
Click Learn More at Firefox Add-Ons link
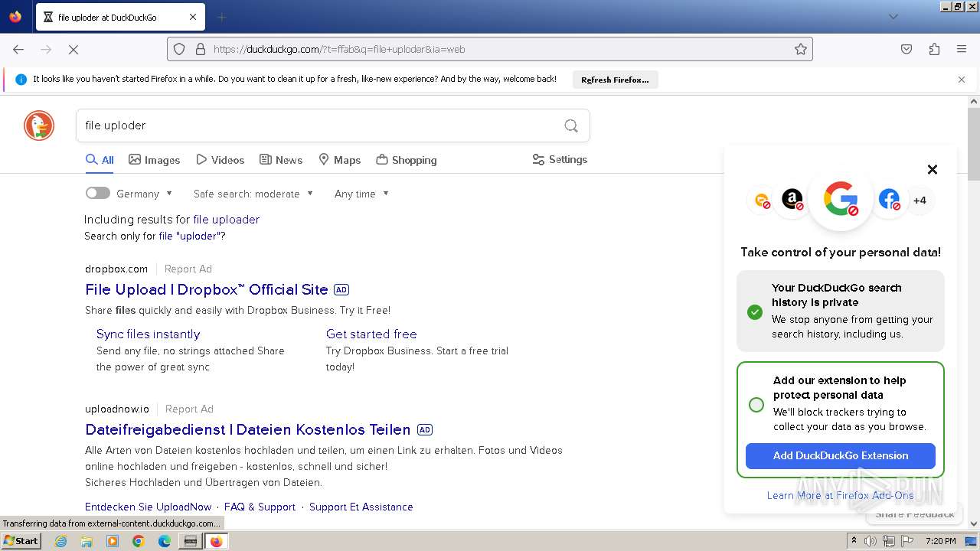(x=840, y=495)
